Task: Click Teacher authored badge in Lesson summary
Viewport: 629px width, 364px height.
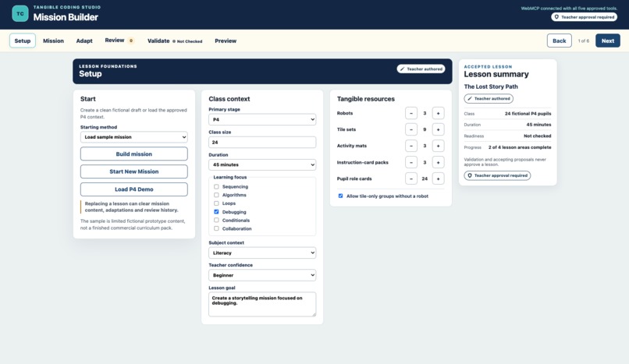Action: tap(489, 98)
